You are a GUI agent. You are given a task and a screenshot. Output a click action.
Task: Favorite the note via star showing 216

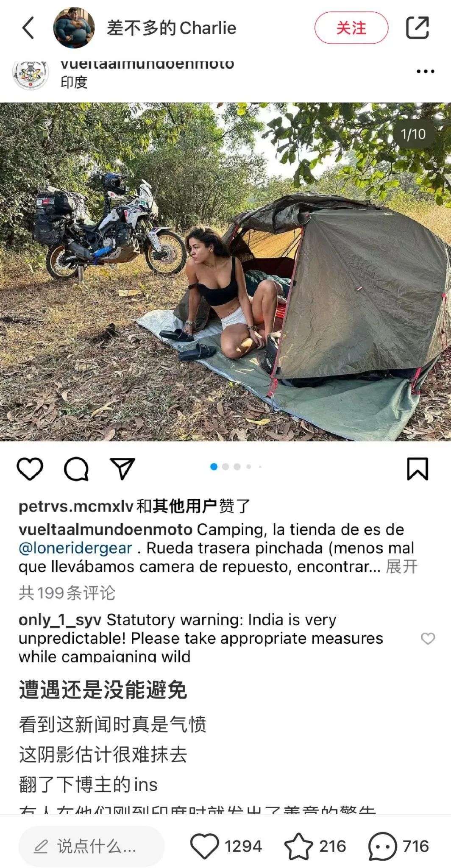[315, 846]
